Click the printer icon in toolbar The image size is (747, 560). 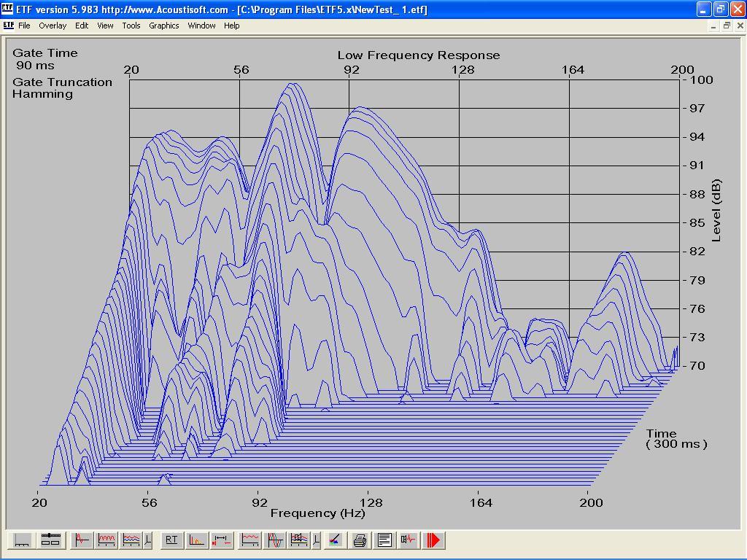click(x=360, y=540)
